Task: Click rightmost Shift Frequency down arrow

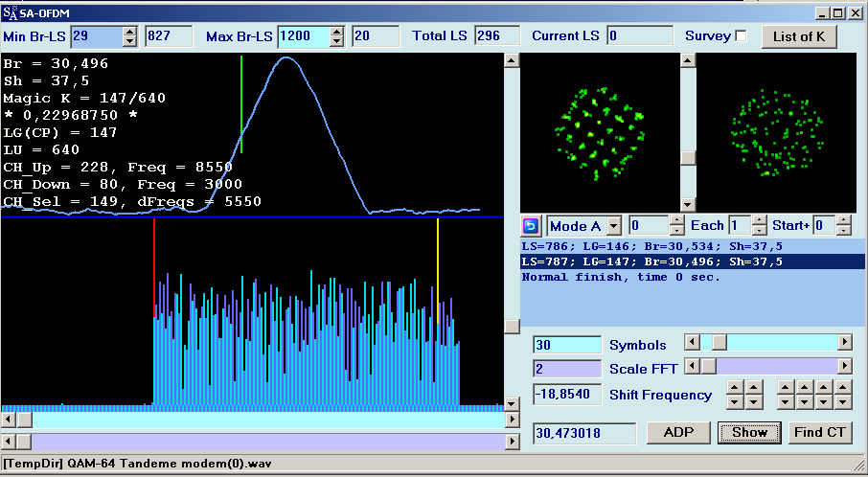Action: [x=843, y=401]
